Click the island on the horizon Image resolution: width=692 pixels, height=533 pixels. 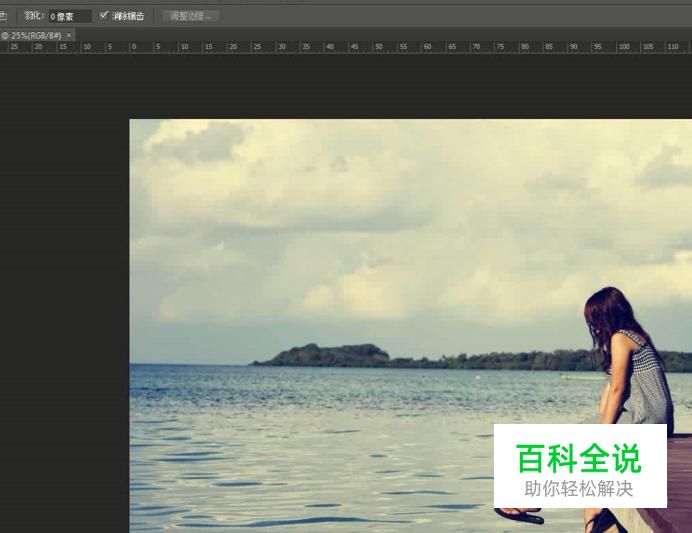[330, 355]
